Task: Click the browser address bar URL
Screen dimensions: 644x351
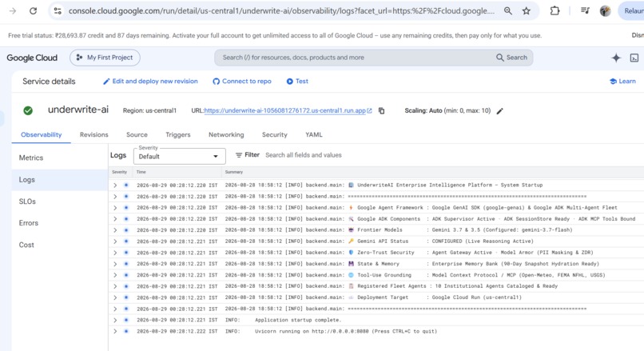Action: tap(281, 11)
